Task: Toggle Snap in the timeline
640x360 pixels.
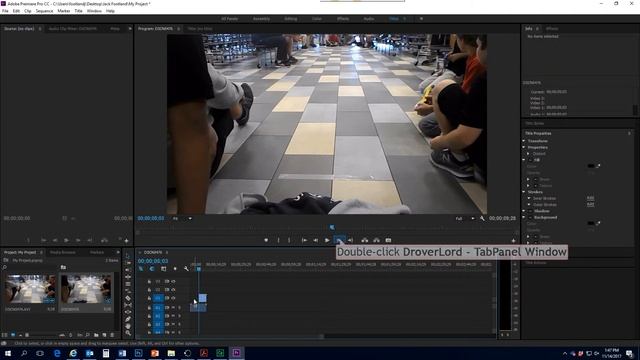Action: (152, 269)
